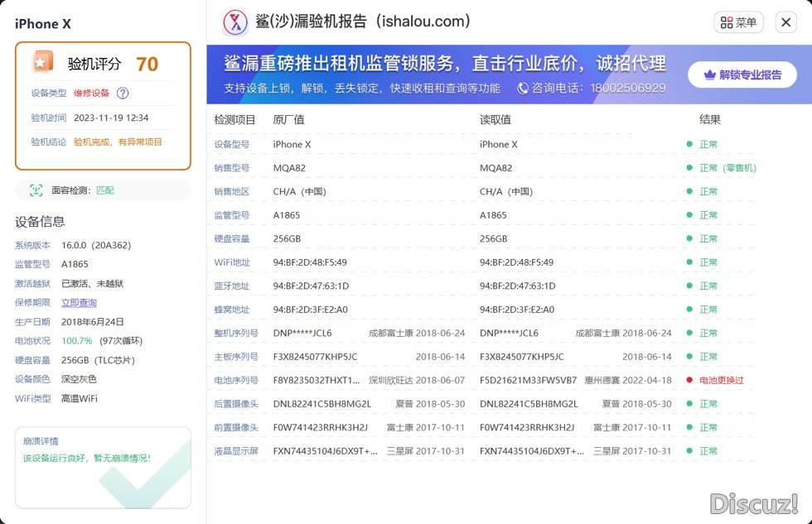Click the hotline number 18002506929
This screenshot has width=812, height=524.
point(628,89)
